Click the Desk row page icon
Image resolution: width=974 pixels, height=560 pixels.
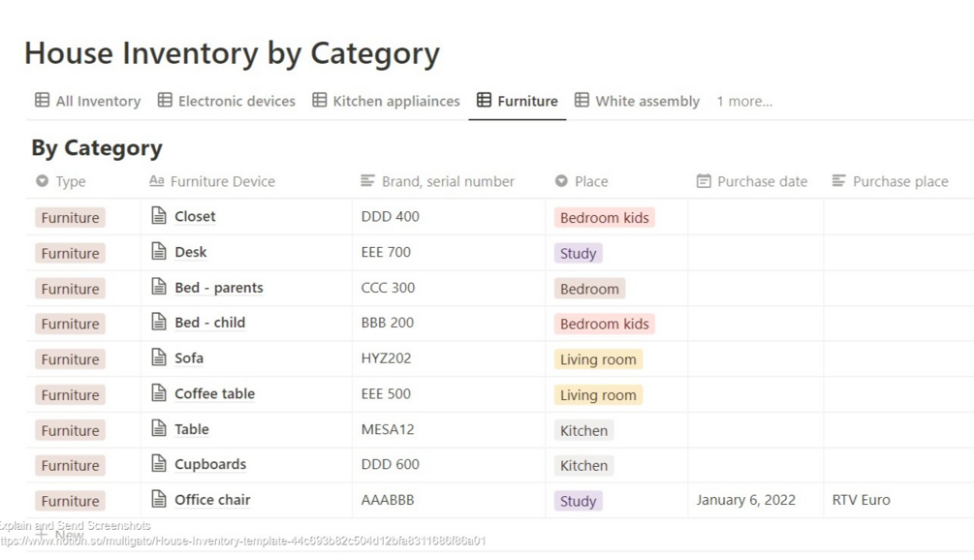pyautogui.click(x=159, y=252)
